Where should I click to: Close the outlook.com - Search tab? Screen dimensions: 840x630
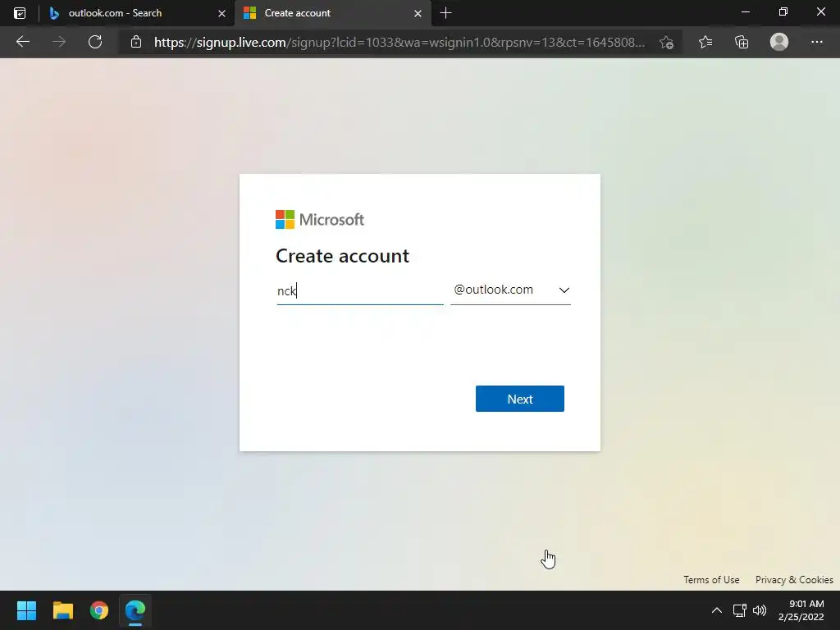click(x=221, y=13)
